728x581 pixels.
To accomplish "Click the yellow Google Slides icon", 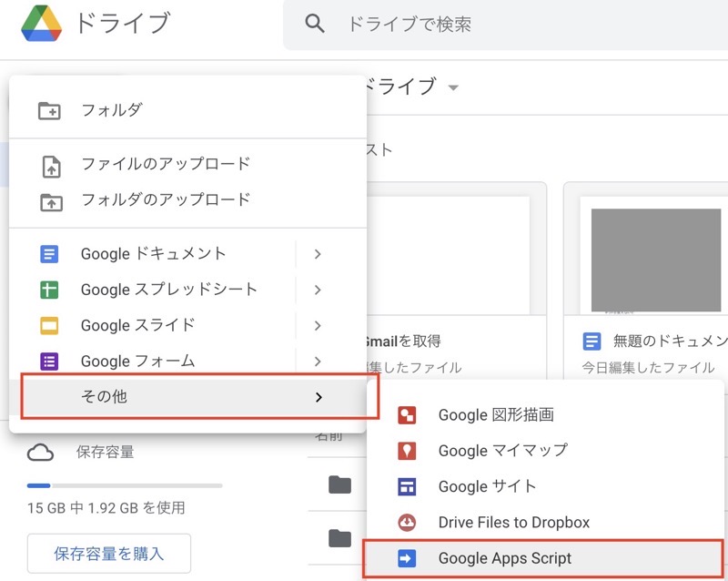I will [x=49, y=325].
